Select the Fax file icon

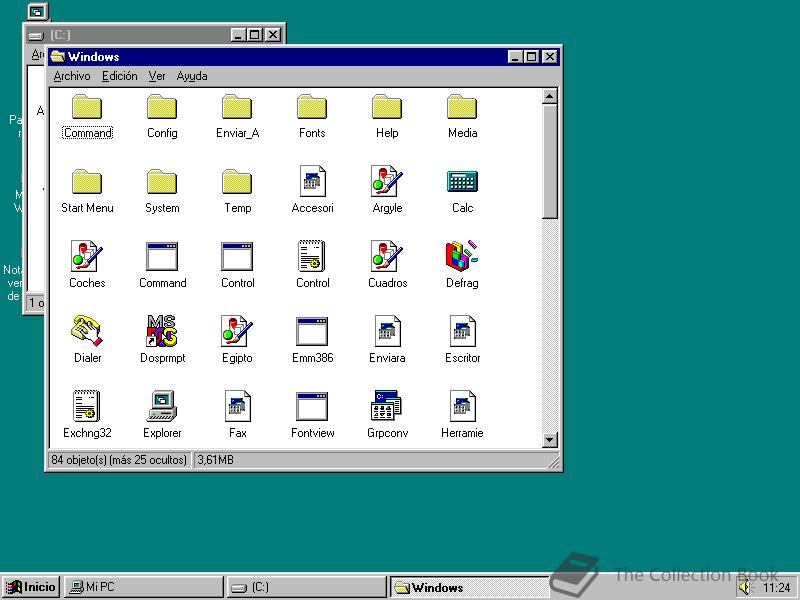(x=237, y=406)
